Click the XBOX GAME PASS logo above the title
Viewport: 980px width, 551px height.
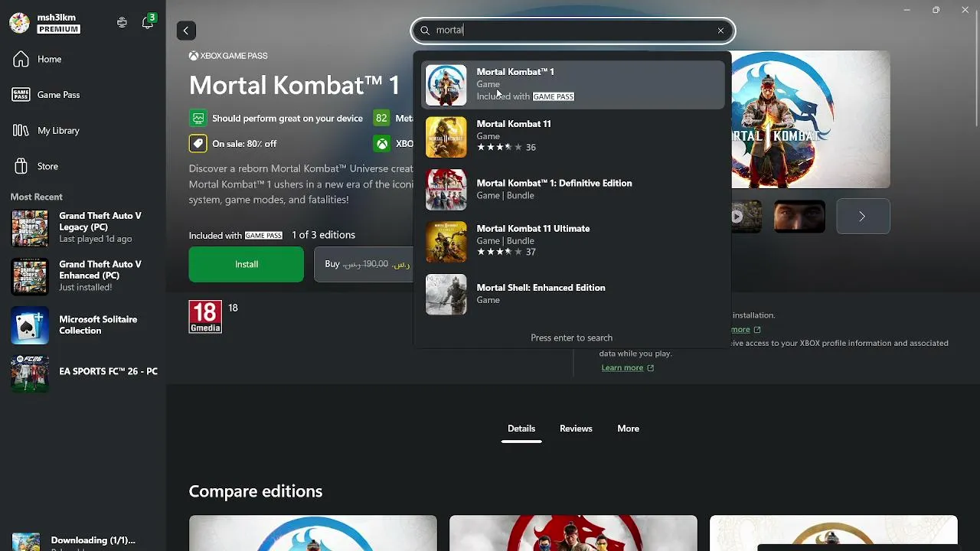click(x=228, y=56)
